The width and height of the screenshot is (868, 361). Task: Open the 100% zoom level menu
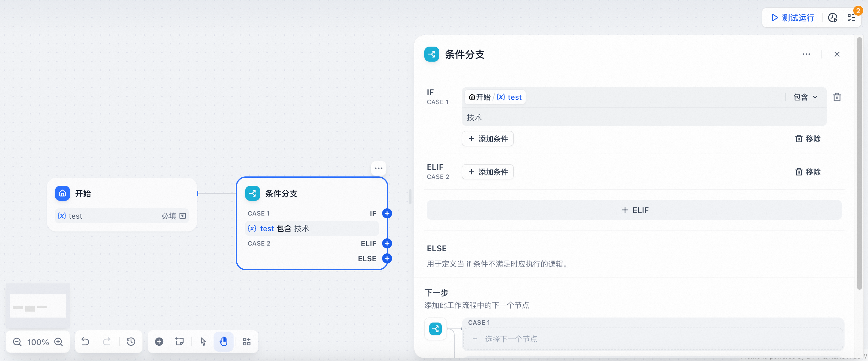[38, 342]
